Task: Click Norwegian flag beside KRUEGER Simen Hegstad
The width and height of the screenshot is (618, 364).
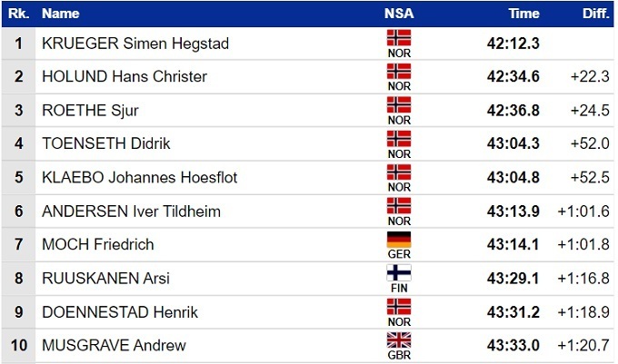Action: tap(398, 38)
